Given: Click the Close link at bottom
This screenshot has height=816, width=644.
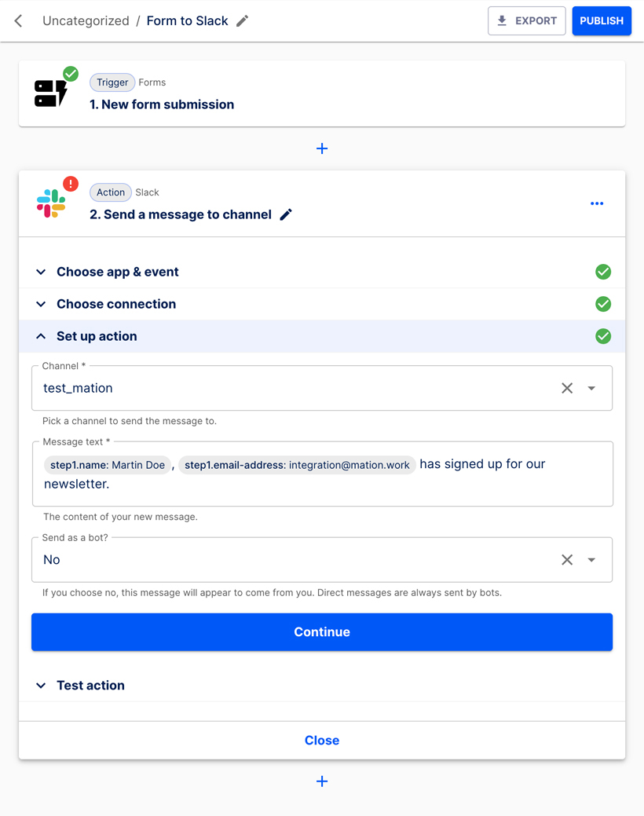Looking at the screenshot, I should [322, 741].
